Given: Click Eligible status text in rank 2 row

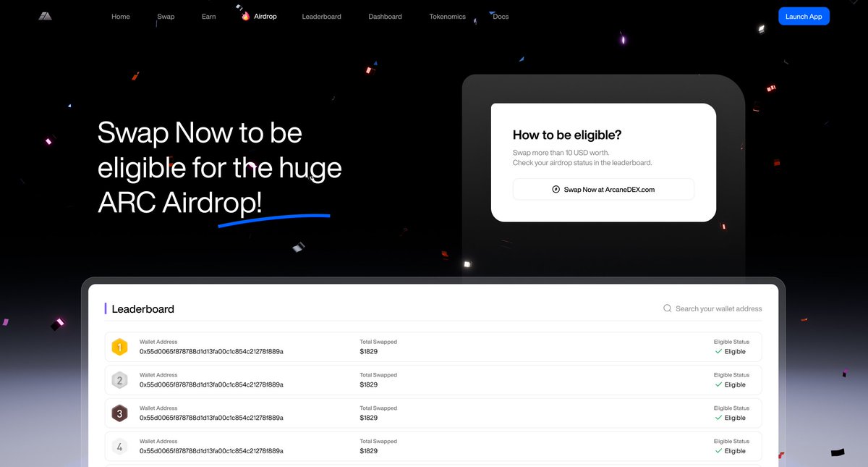Looking at the screenshot, I should tap(735, 384).
